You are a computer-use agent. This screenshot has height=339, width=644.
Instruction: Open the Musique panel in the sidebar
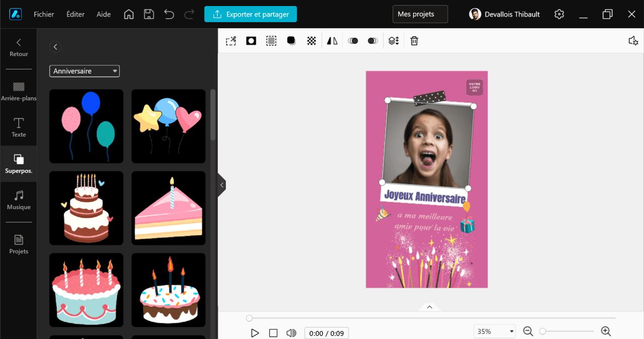point(19,200)
